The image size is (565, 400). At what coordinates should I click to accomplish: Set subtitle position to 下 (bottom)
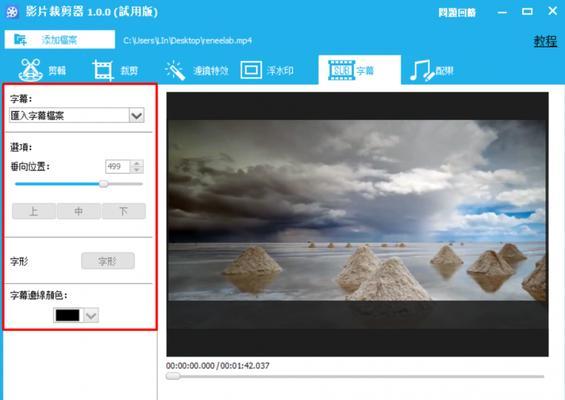pyautogui.click(x=124, y=211)
